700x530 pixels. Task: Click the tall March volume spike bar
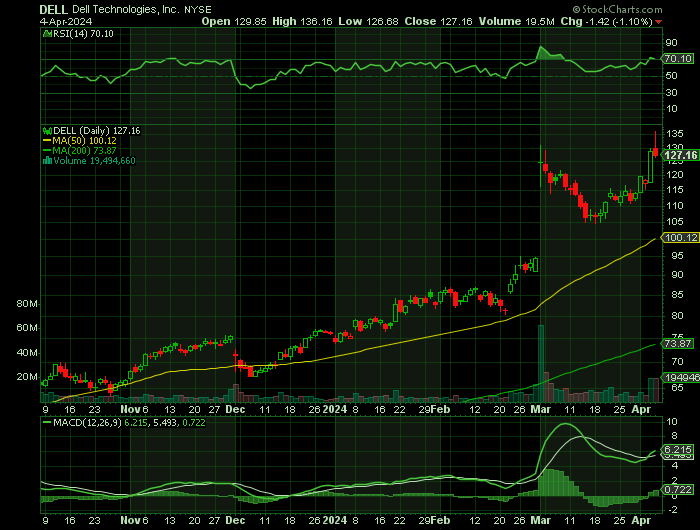pos(541,363)
